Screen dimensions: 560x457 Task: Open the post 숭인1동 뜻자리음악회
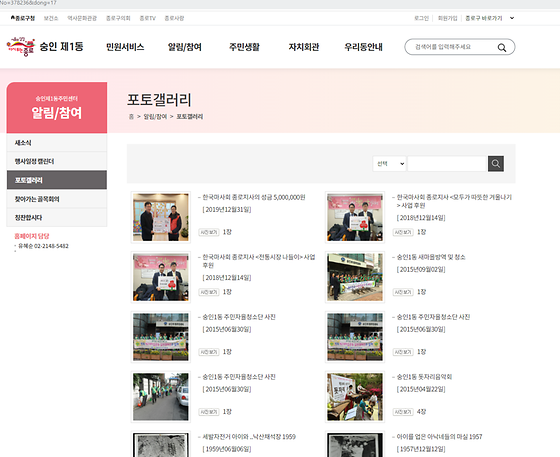pyautogui.click(x=424, y=377)
